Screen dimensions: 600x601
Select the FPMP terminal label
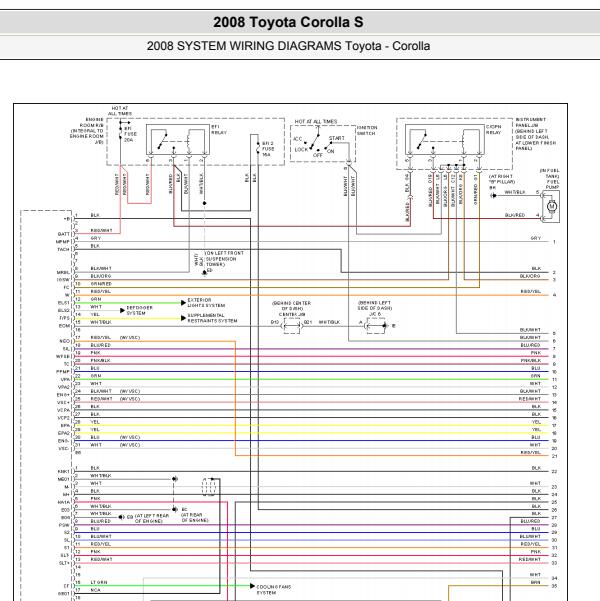point(63,372)
